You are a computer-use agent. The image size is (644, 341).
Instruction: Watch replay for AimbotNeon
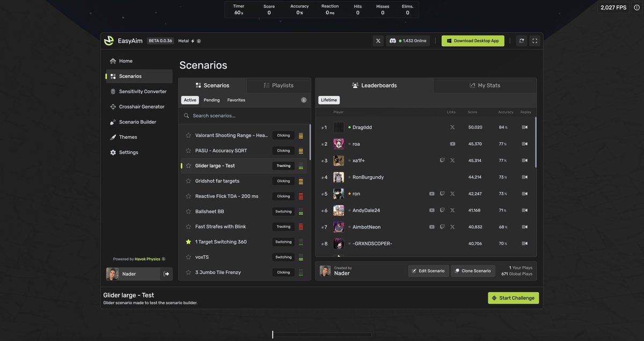[525, 227]
